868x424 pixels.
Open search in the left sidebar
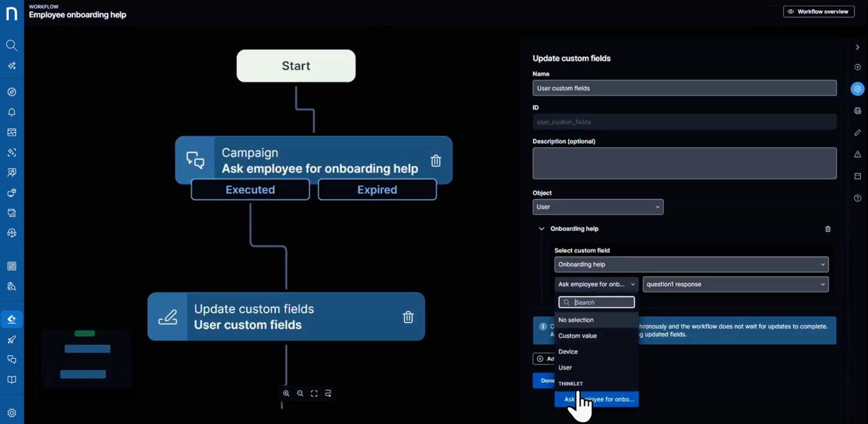[12, 45]
